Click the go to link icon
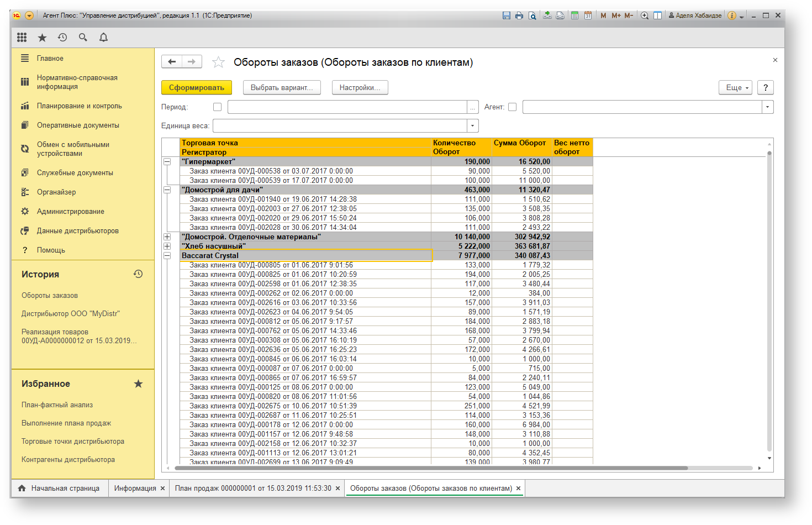Screen dimensions: 812x525 (x=560, y=15)
